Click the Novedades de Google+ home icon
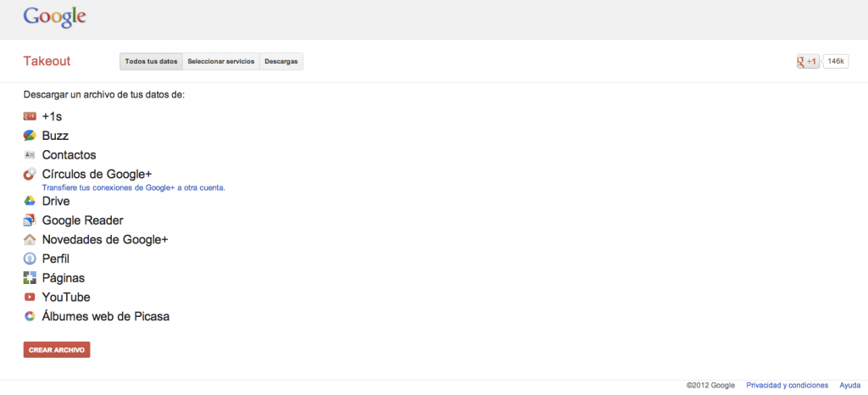Viewport: 868px width, 395px height. coord(30,240)
